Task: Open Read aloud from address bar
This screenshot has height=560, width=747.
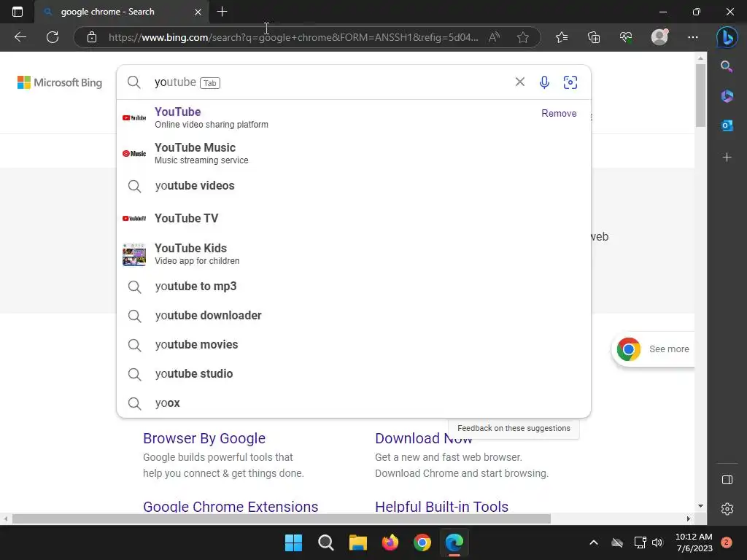Action: click(495, 37)
